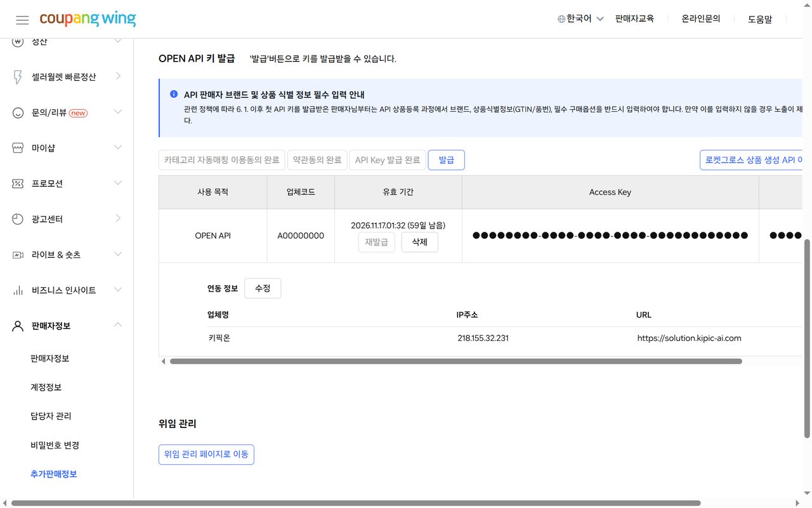The width and height of the screenshot is (812, 508).
Task: Open 판매자교육 in top navigation
Action: [634, 19]
